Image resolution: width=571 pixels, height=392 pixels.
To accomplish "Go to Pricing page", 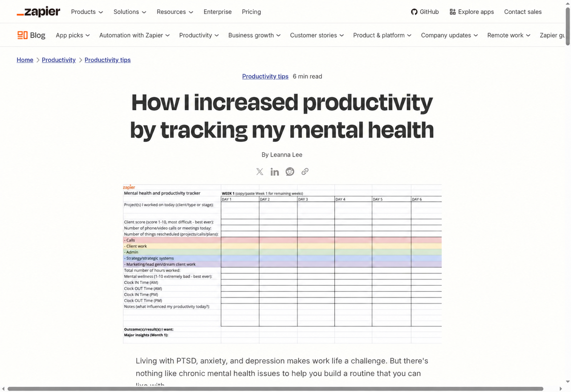I will [251, 12].
